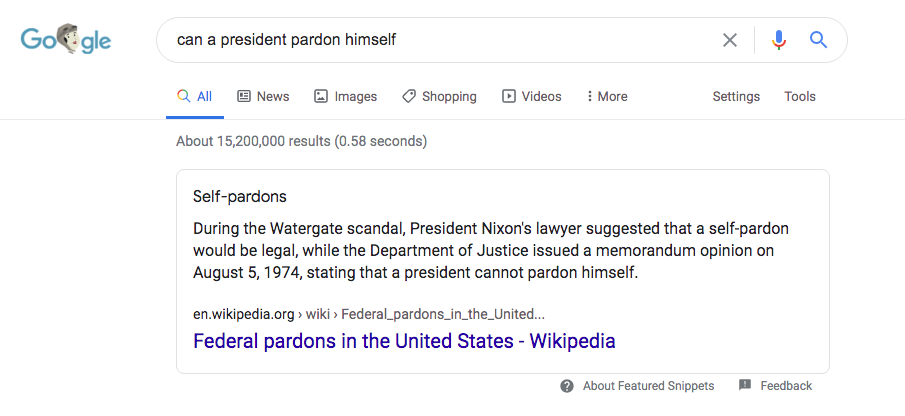Click the Self-pardons snippet heading

(x=240, y=197)
